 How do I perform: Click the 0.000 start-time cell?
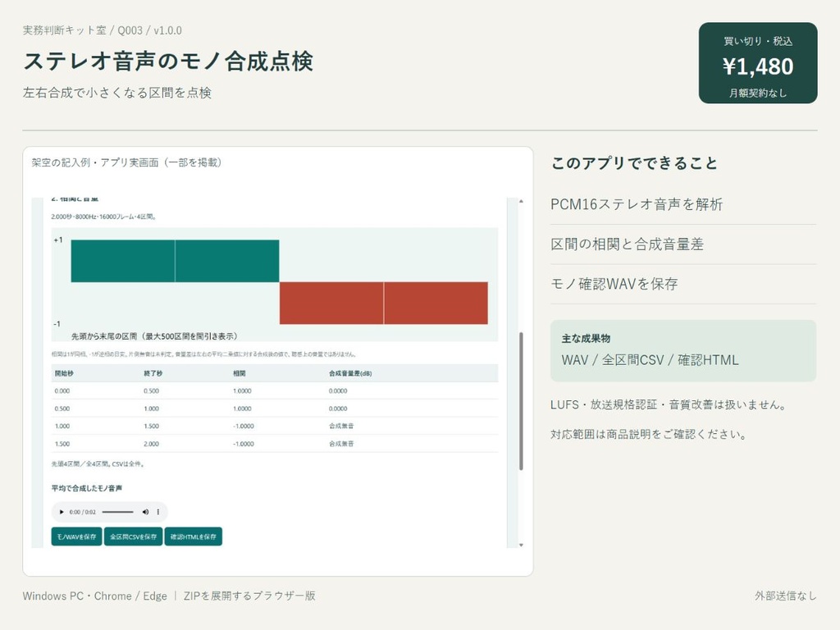tap(62, 391)
